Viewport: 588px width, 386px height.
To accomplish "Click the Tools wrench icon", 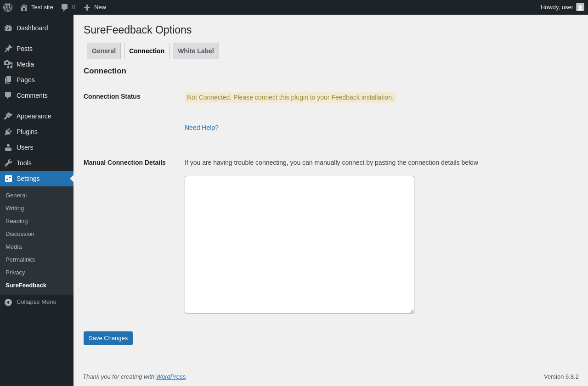I will [x=8, y=163].
